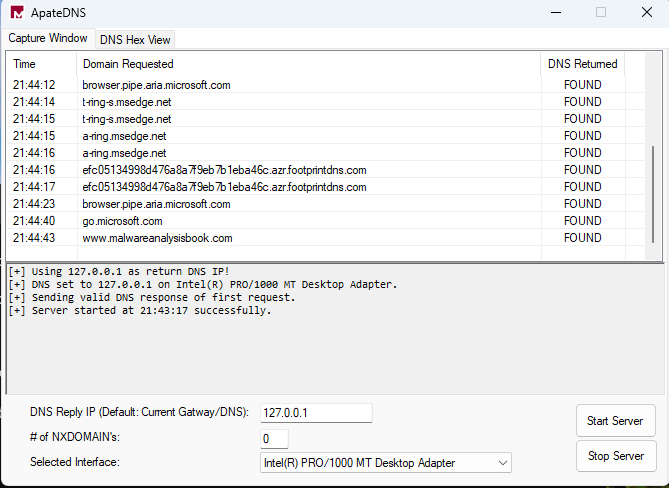Select browser.pipe.aria.microsoft.com row at 21:44:12
Viewport: 669px width, 488px height.
point(325,84)
